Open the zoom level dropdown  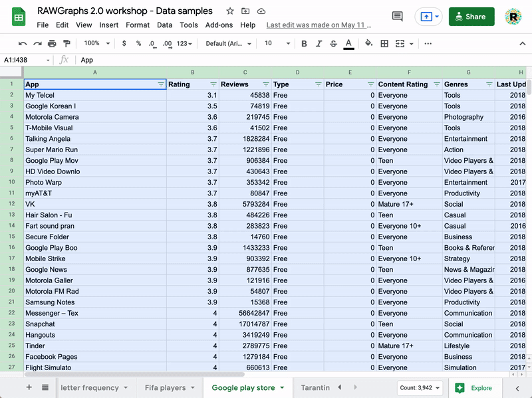pos(96,43)
